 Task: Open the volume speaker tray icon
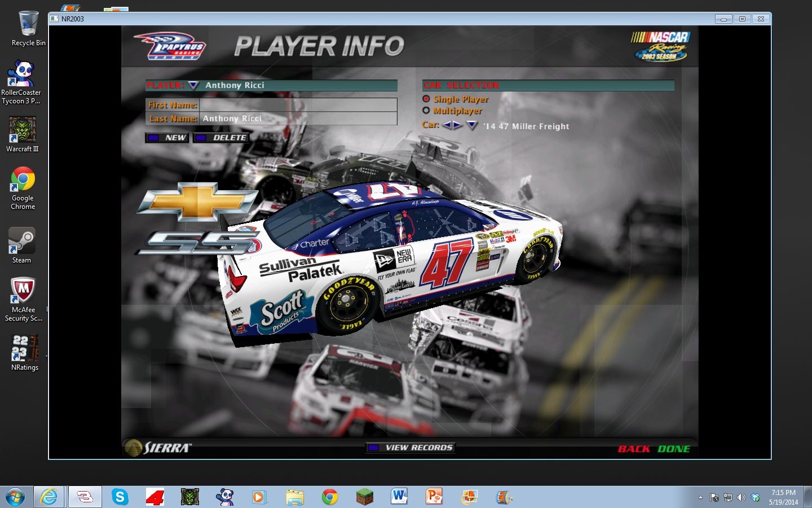click(x=742, y=497)
